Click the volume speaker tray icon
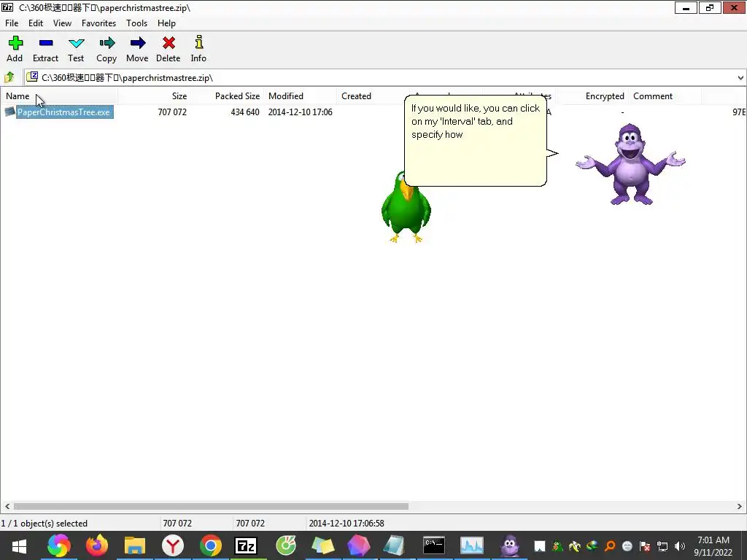747x560 pixels. (x=680, y=546)
